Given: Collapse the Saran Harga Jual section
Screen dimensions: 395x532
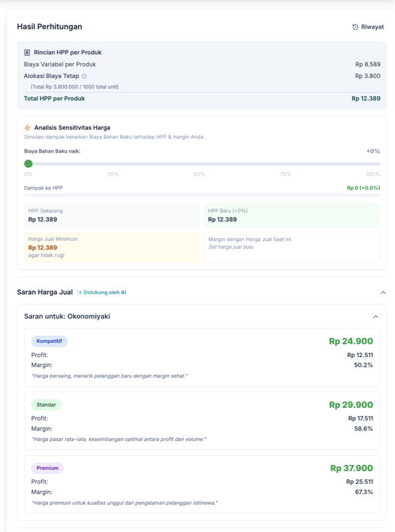Looking at the screenshot, I should pos(383,293).
